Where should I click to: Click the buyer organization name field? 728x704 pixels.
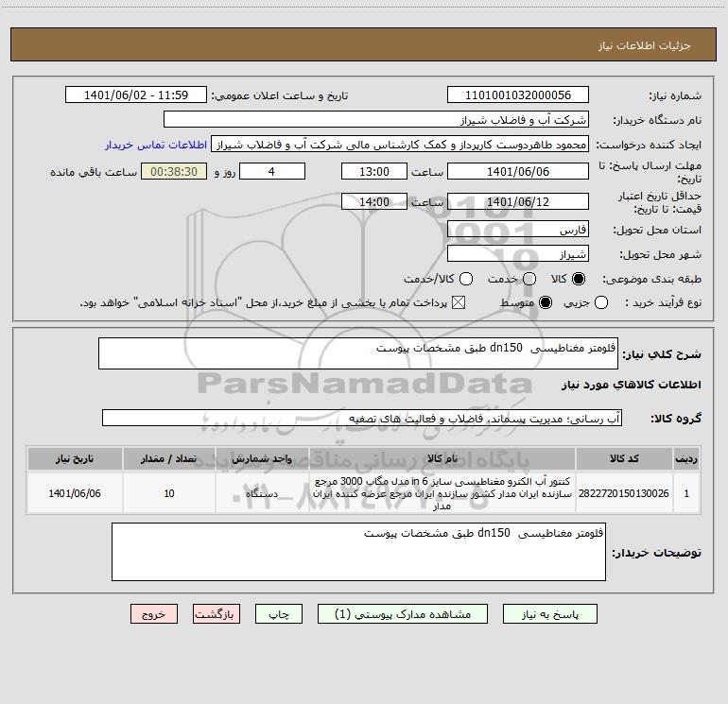click(x=376, y=119)
